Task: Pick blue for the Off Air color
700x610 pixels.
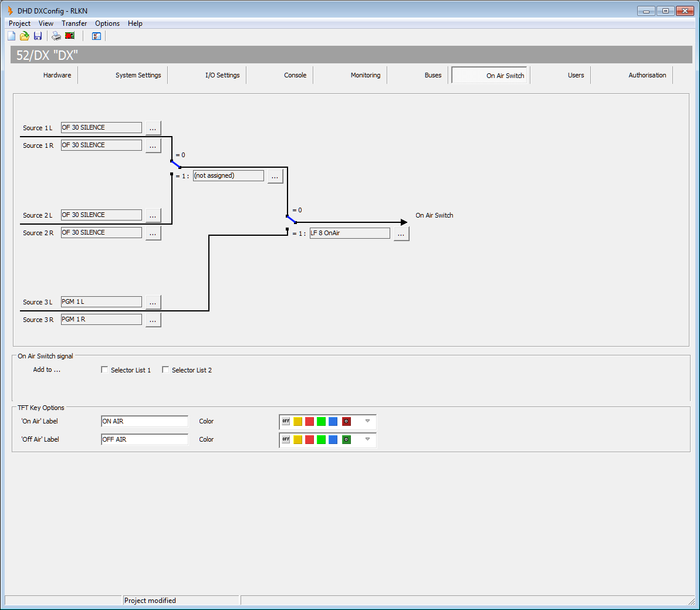Action: click(x=333, y=439)
